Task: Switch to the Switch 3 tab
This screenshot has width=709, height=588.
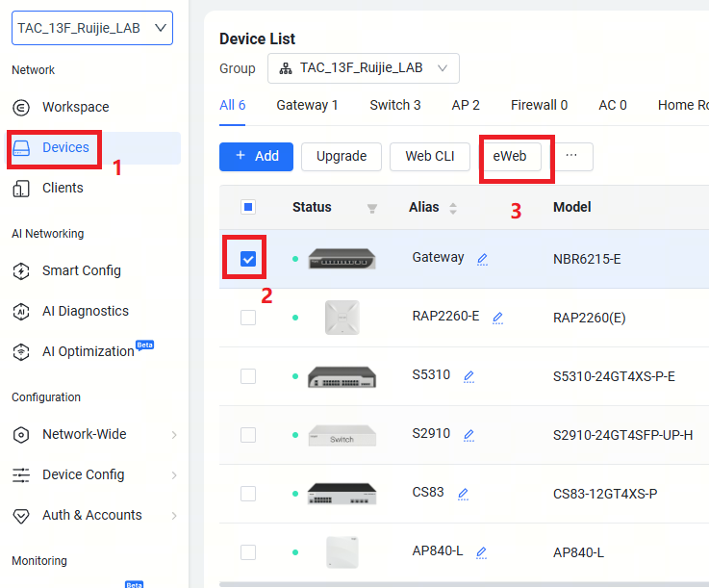Action: coord(395,106)
